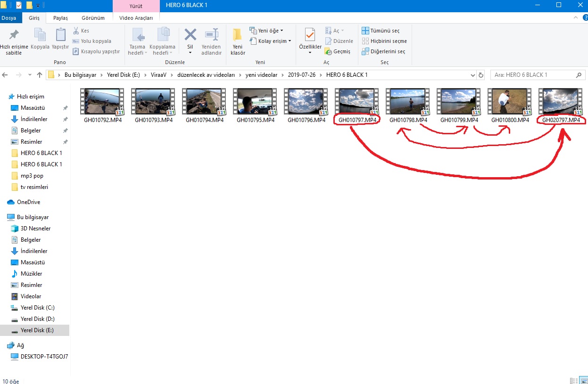Open the quick access toolbar dropdown arrow
The width and height of the screenshot is (588, 384).
click(x=38, y=6)
